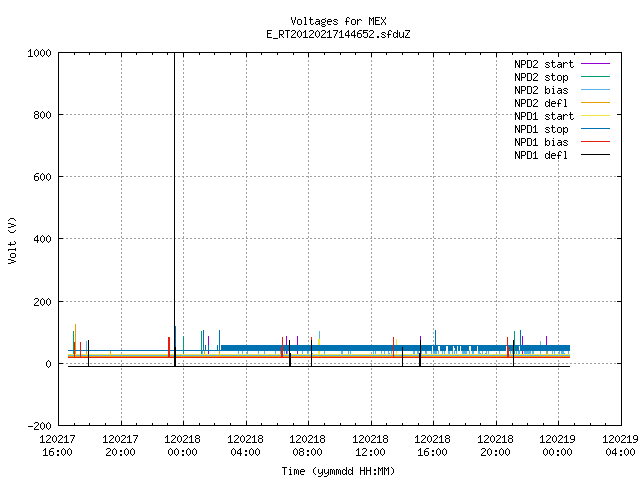Click the 'NPD2 stop' legend label

coord(541,77)
